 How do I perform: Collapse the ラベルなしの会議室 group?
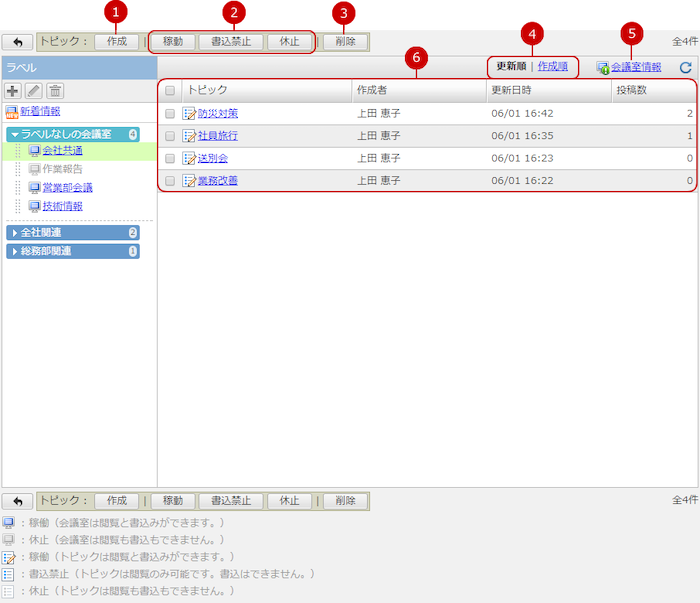tap(14, 134)
